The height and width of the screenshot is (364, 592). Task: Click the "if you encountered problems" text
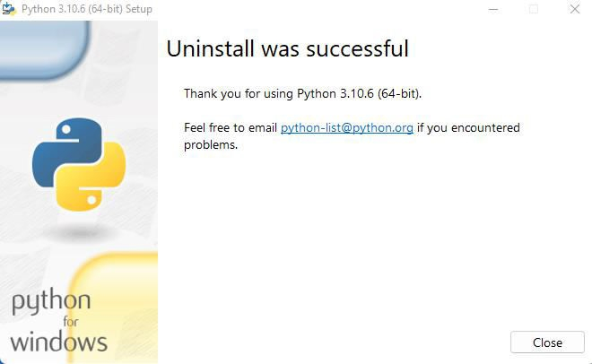(x=468, y=128)
